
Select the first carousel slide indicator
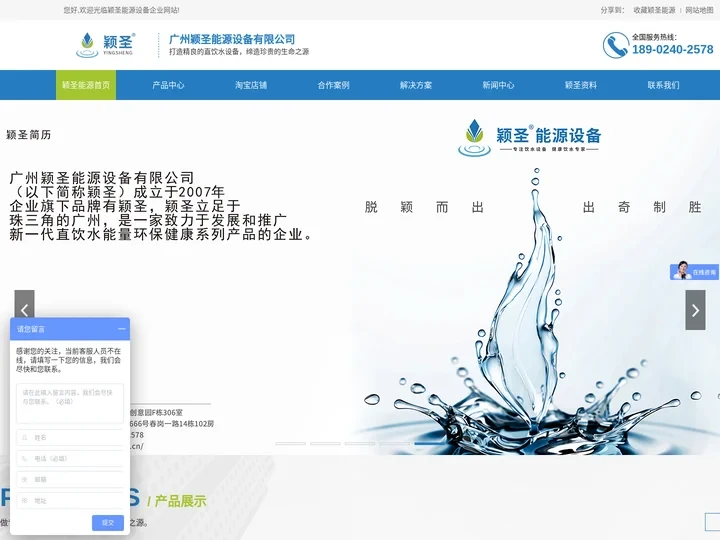click(x=290, y=444)
